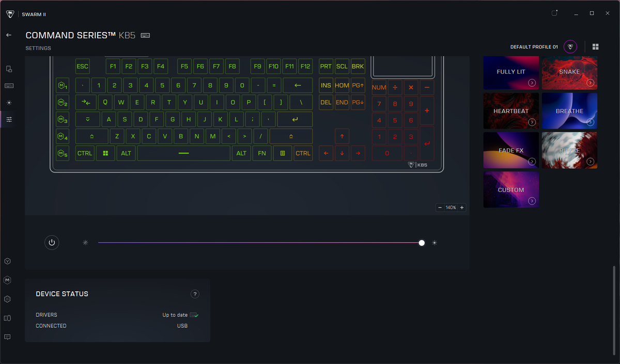Click the title bar notification icon
620x364 pixels.
pyautogui.click(x=555, y=13)
